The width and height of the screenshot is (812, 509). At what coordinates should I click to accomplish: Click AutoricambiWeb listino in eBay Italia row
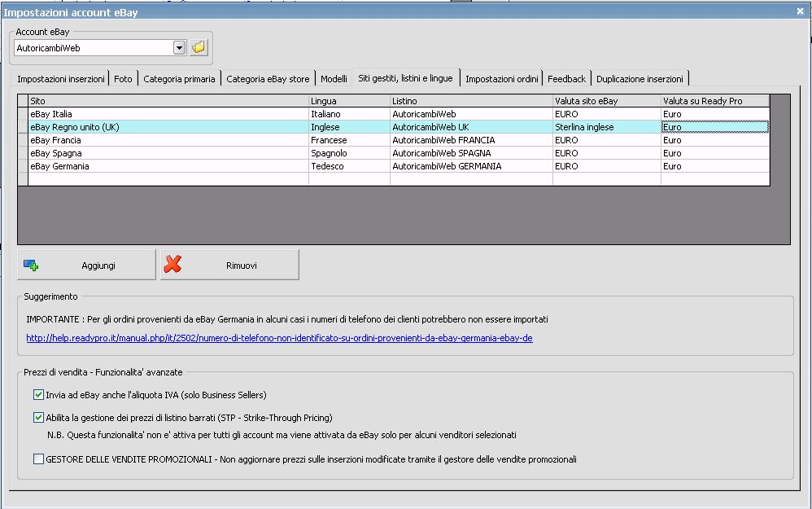[x=471, y=114]
